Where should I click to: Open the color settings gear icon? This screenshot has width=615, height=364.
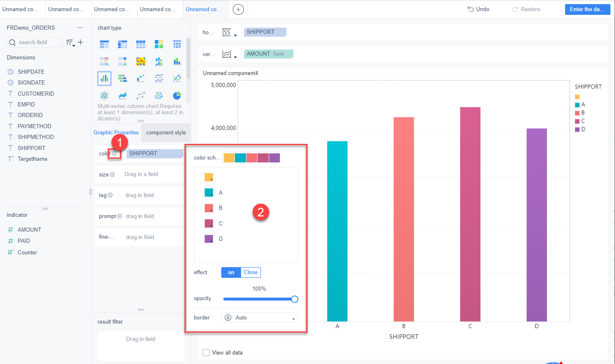[x=115, y=153]
